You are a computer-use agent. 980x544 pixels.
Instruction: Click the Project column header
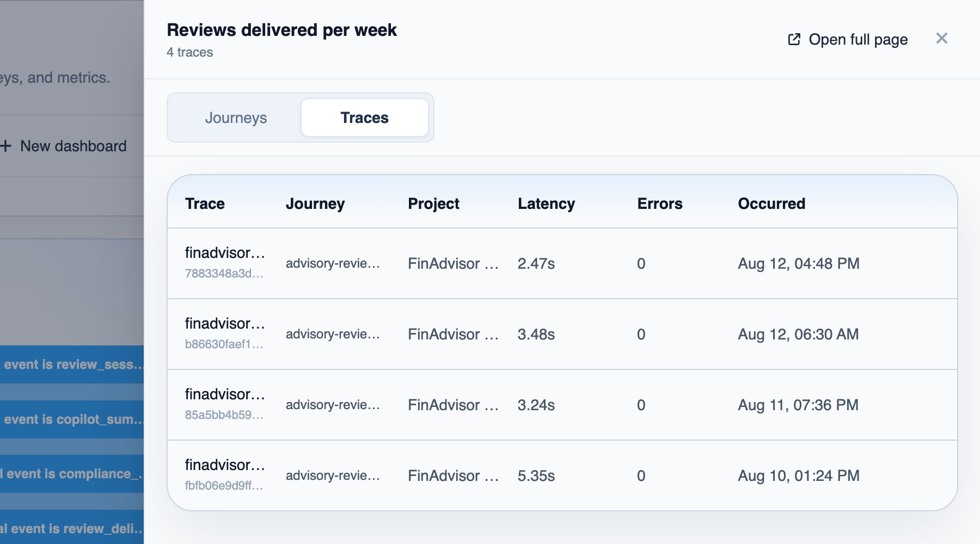[433, 203]
